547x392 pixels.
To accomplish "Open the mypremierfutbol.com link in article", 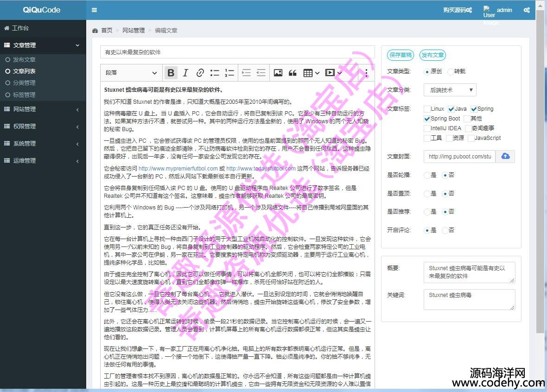I will point(178,169).
